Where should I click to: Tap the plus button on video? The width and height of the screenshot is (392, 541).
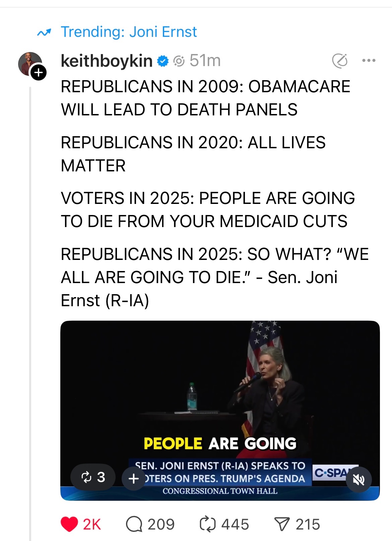133,479
